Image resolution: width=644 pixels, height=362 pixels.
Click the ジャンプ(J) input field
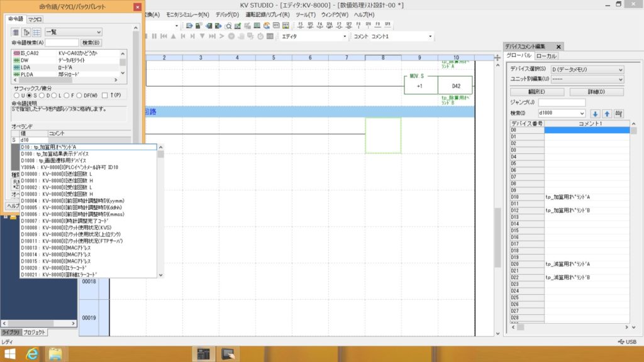[562, 102]
